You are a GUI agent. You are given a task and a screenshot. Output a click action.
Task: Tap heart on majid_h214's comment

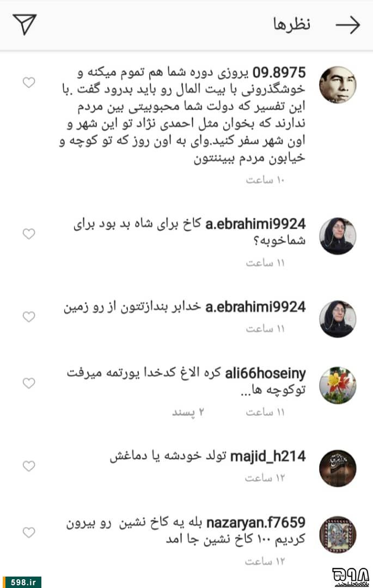(29, 465)
